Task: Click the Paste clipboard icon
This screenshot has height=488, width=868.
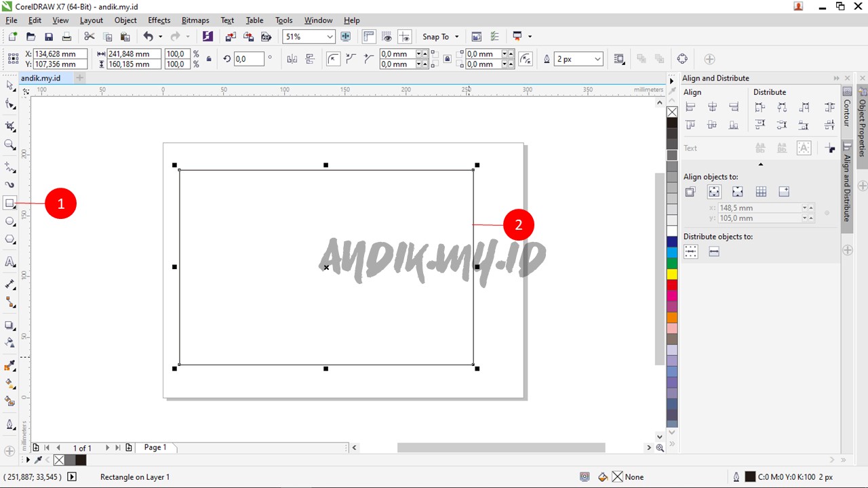Action: pos(125,37)
